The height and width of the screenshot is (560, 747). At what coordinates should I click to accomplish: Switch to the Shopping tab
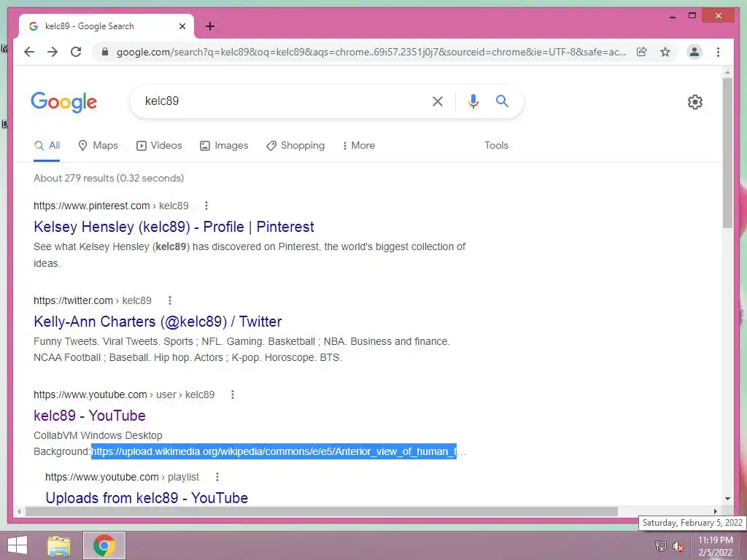(x=295, y=146)
